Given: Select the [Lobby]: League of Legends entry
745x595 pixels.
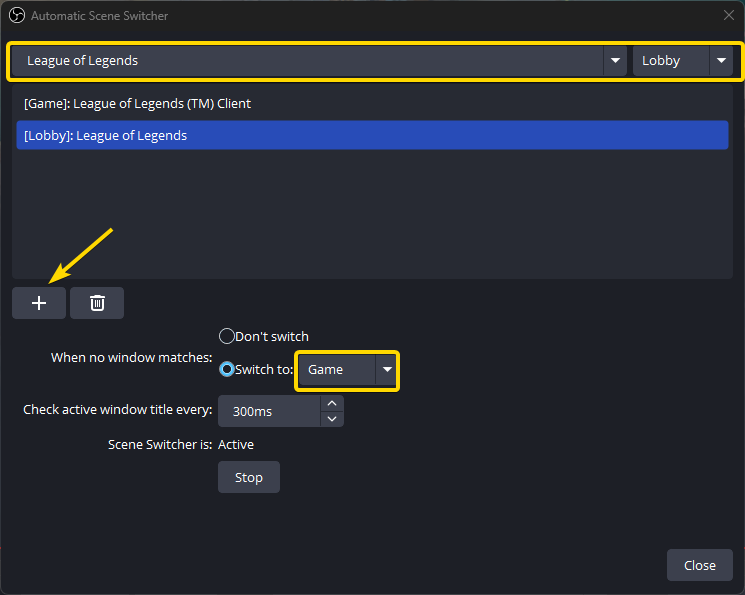Looking at the screenshot, I should (372, 135).
